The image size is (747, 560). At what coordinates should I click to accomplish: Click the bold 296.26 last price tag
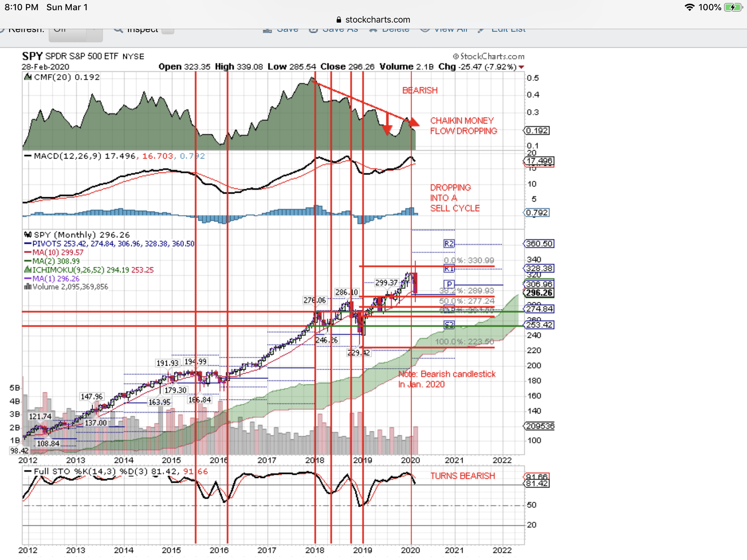pos(539,293)
